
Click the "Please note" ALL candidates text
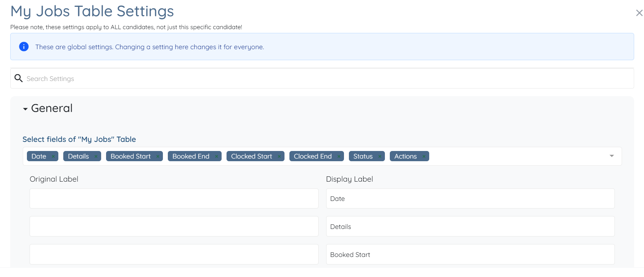point(126,27)
